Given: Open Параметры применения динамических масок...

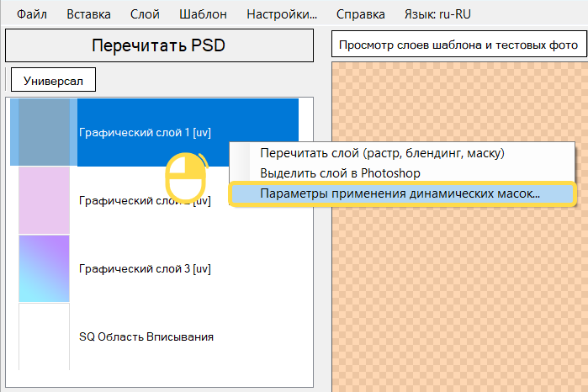Looking at the screenshot, I should (400, 193).
